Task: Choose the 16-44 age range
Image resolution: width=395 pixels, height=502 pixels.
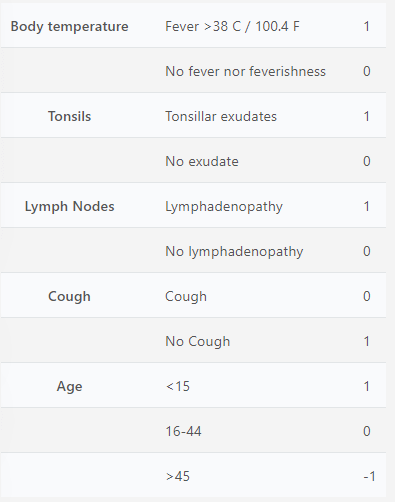Action: point(183,431)
